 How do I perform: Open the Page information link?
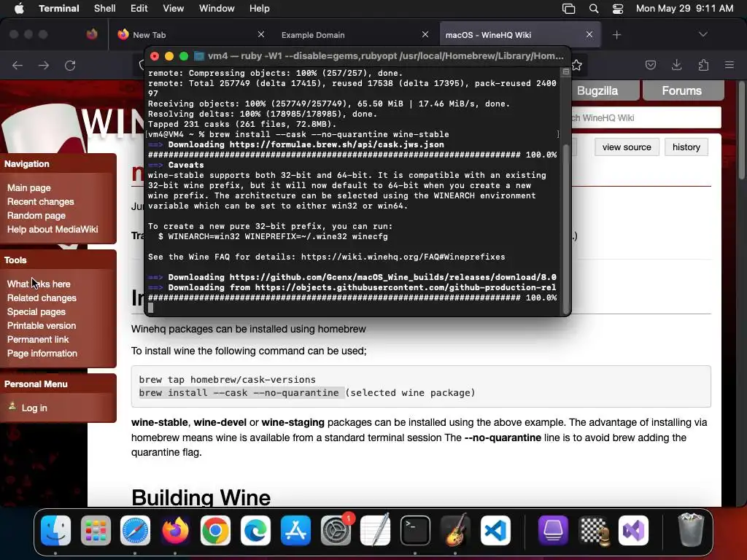42,354
